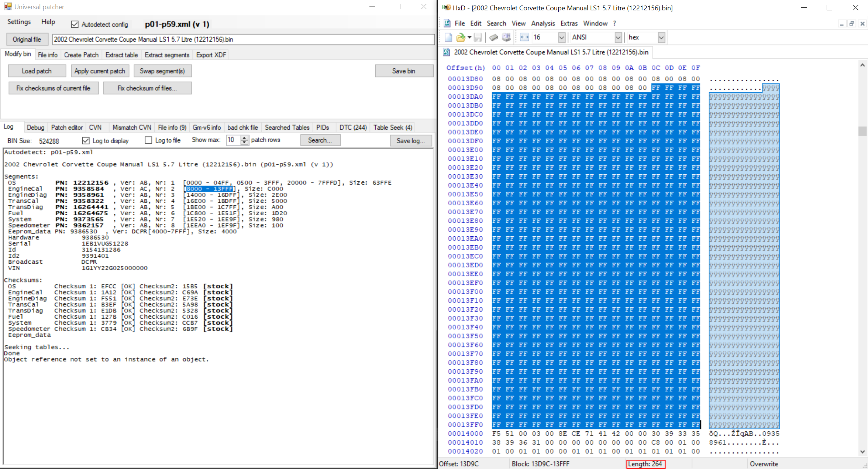
Task: Click the New file icon in HxD toolbar
Action: (448, 37)
